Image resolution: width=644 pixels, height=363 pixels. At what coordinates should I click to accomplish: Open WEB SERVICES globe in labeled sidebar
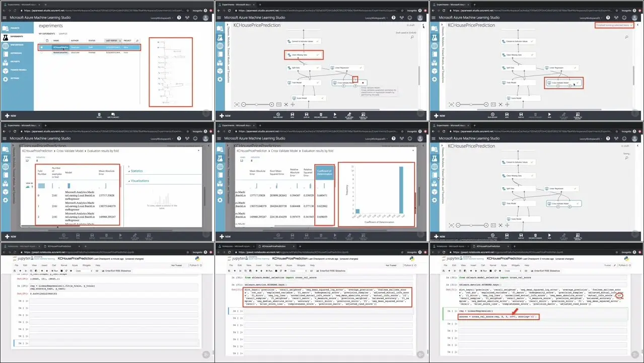click(x=17, y=45)
